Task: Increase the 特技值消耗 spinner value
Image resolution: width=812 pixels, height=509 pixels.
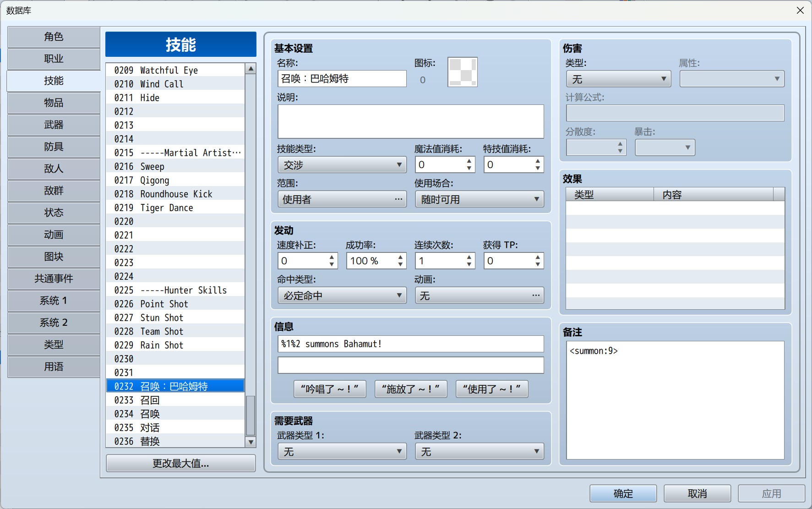Action: point(538,161)
